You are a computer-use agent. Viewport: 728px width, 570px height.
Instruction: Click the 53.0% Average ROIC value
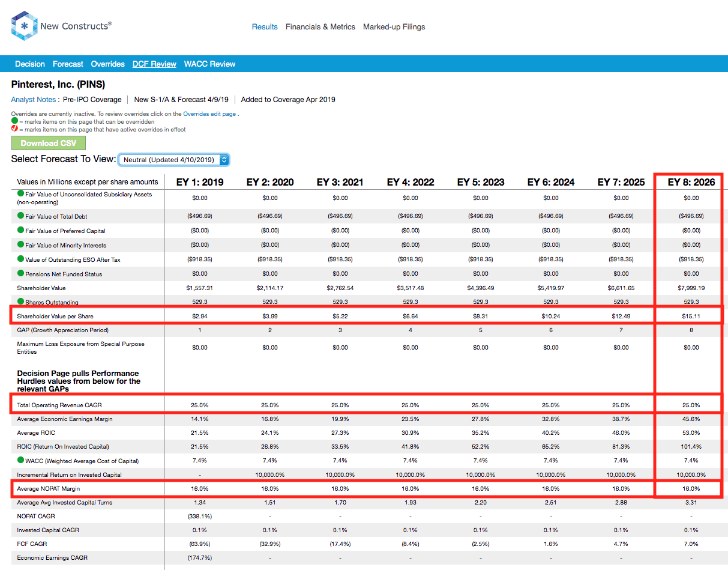(x=691, y=432)
